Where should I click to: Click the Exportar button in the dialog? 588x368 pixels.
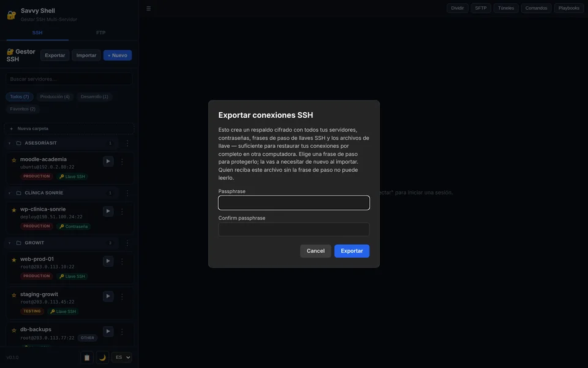pyautogui.click(x=352, y=251)
